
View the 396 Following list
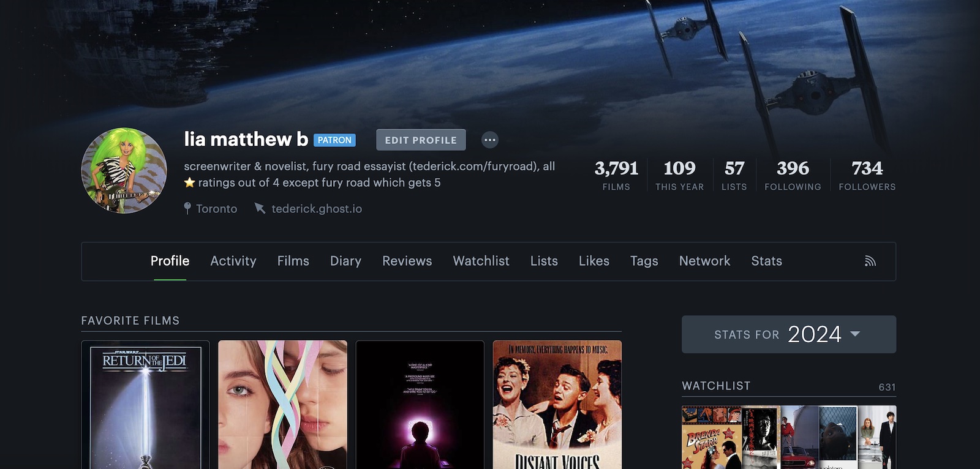[x=793, y=175]
